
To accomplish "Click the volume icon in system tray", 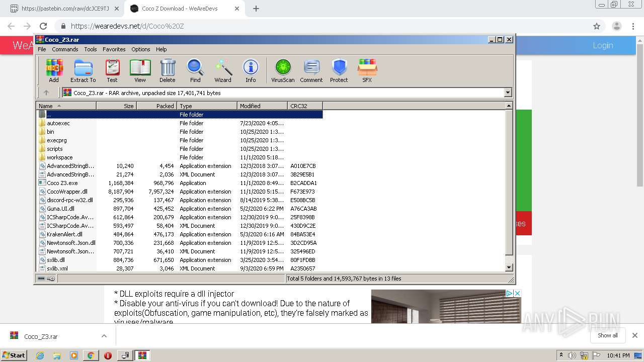I will point(572,355).
